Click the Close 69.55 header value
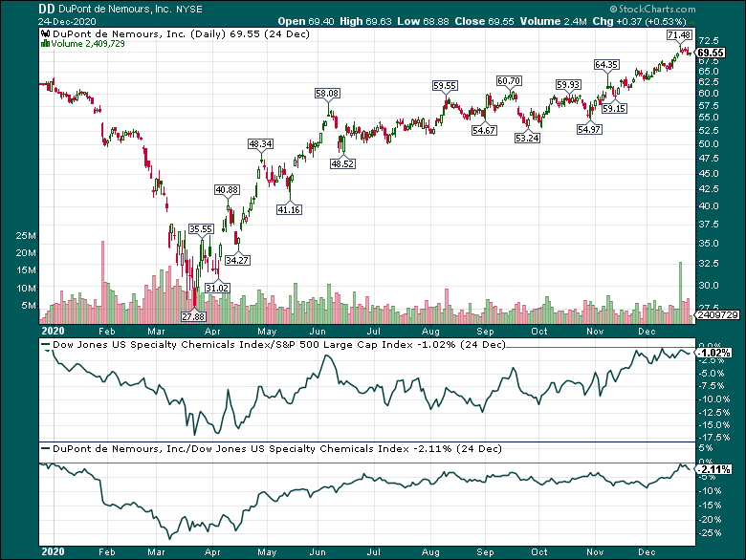The width and height of the screenshot is (746, 560). (x=484, y=21)
